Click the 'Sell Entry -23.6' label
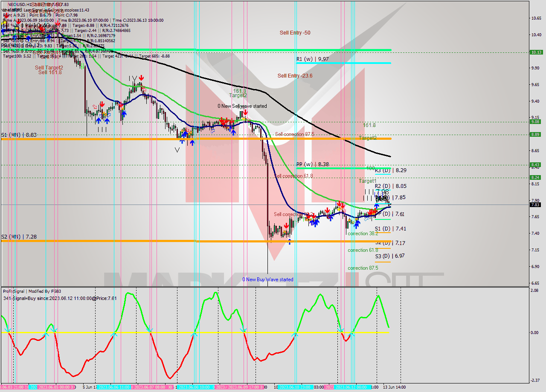Screen dimensions: 546x392 (295, 76)
